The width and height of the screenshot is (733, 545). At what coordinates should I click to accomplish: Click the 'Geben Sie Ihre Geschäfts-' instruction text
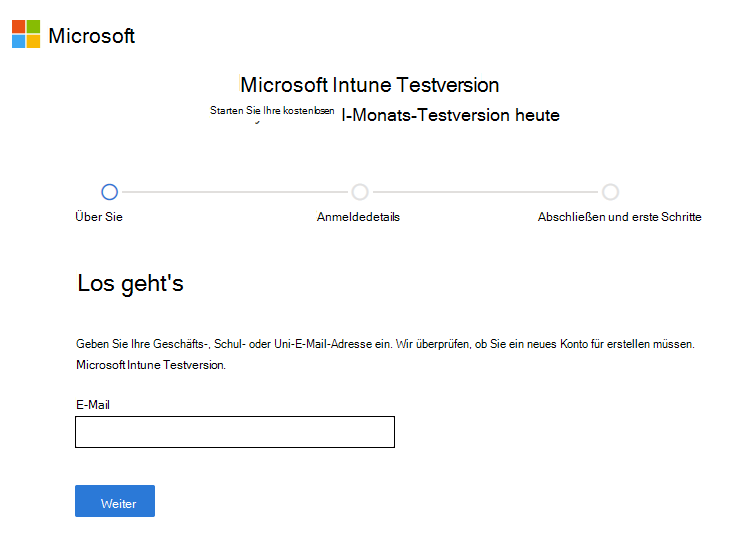tap(385, 344)
